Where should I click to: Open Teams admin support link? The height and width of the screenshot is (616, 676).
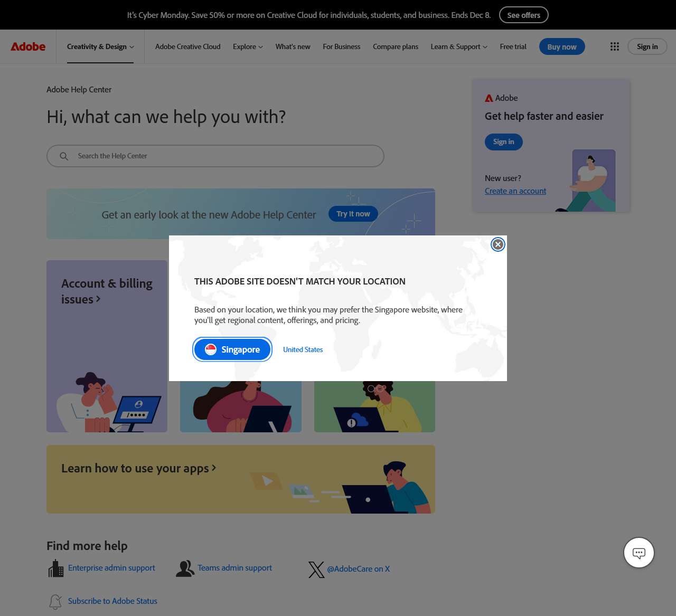(x=235, y=568)
